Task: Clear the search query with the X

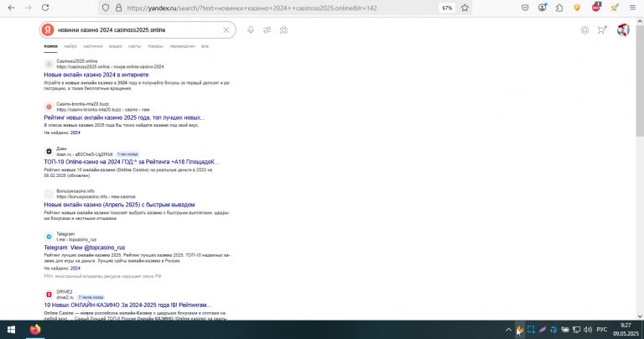Action: pyautogui.click(x=226, y=30)
